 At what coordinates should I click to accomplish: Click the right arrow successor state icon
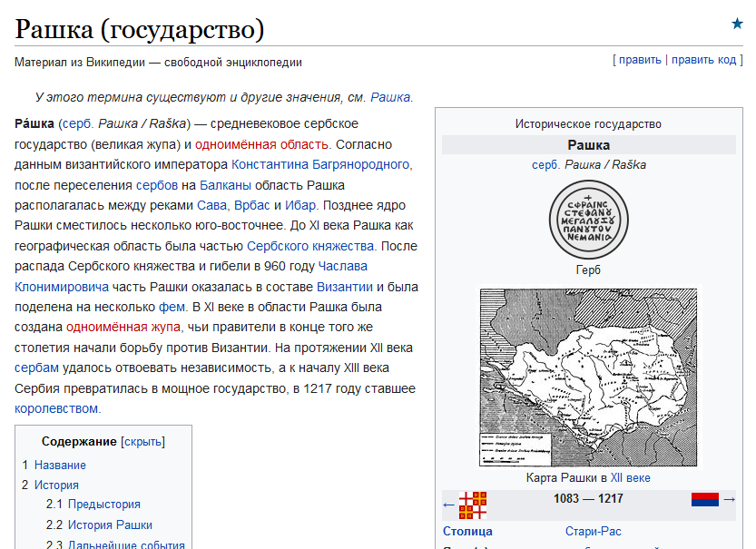(x=729, y=499)
